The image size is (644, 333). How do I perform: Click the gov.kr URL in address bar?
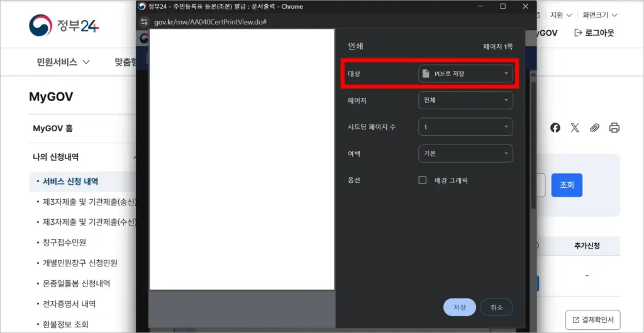tap(211, 21)
